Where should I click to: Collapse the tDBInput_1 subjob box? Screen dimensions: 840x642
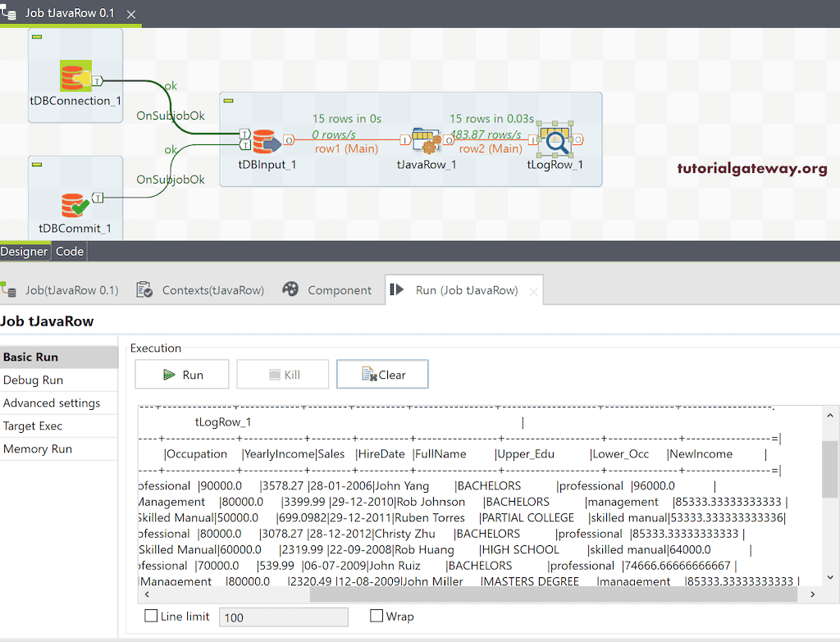point(229,101)
